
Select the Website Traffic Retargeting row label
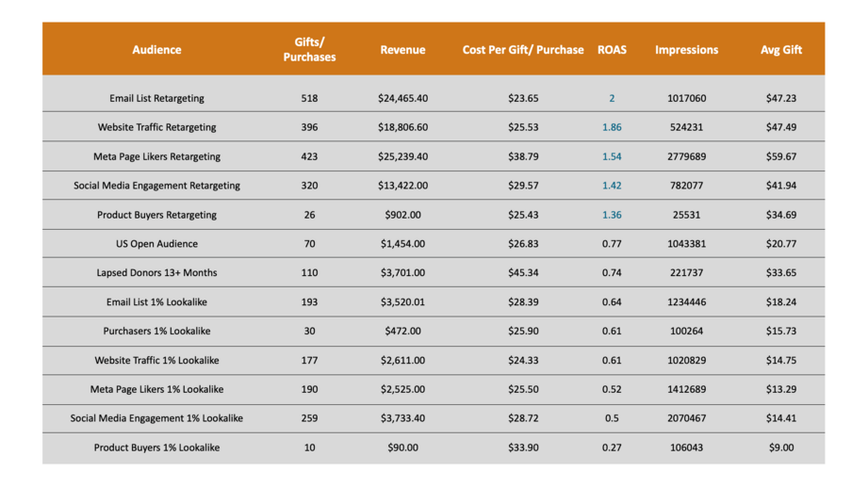click(156, 127)
